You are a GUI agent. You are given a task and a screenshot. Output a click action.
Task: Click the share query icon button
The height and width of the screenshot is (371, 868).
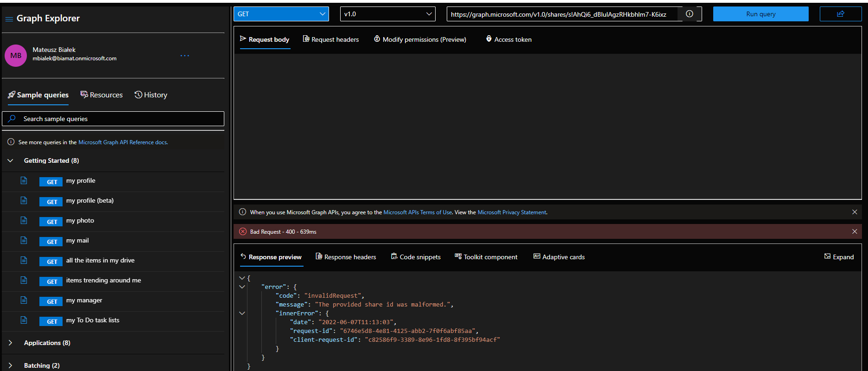pyautogui.click(x=841, y=14)
